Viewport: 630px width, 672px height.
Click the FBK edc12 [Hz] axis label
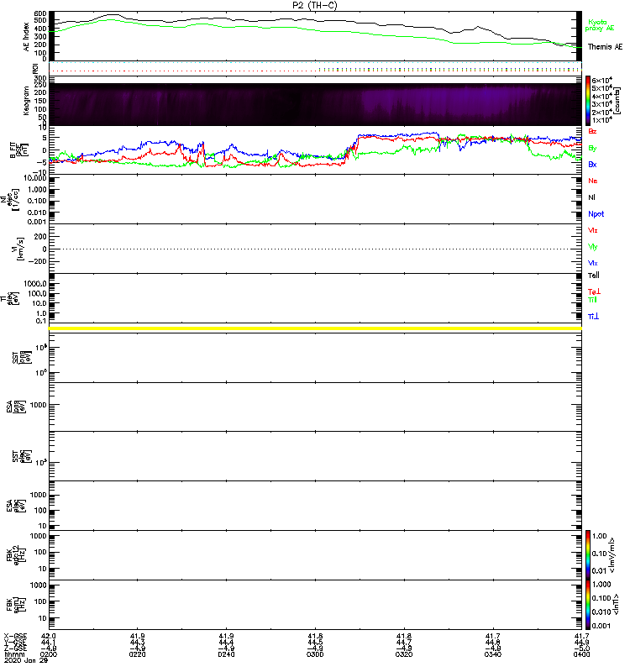pos(16,554)
